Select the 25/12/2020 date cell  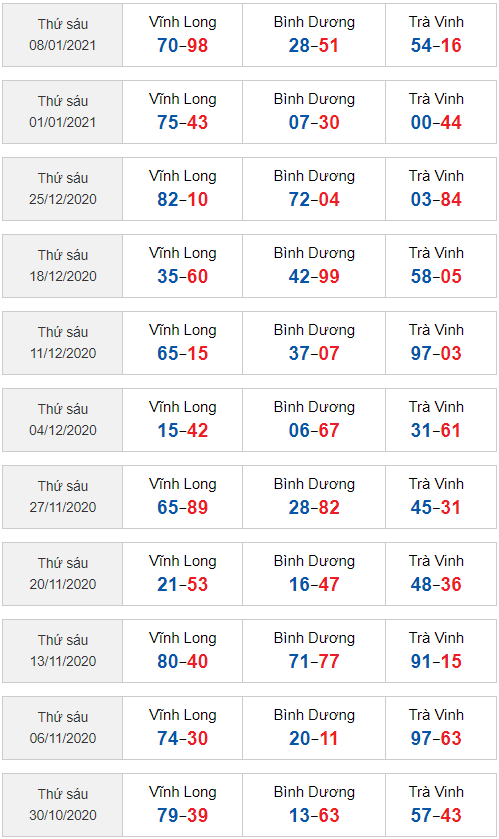[63, 189]
